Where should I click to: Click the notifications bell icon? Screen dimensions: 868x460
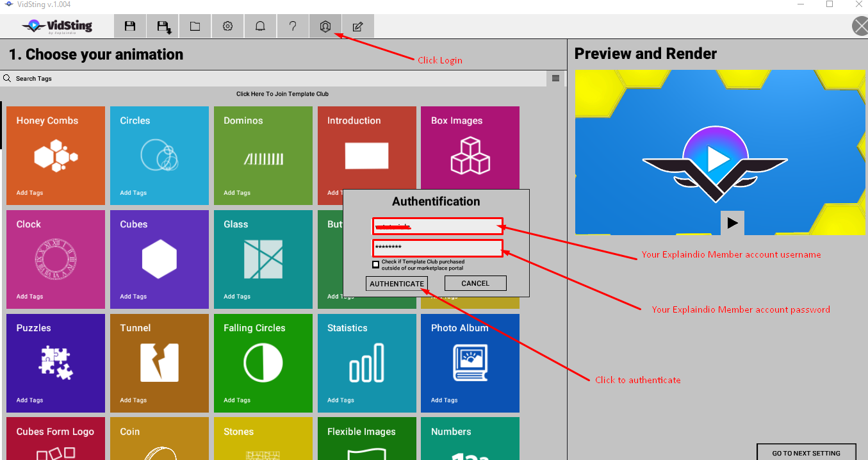261,26
